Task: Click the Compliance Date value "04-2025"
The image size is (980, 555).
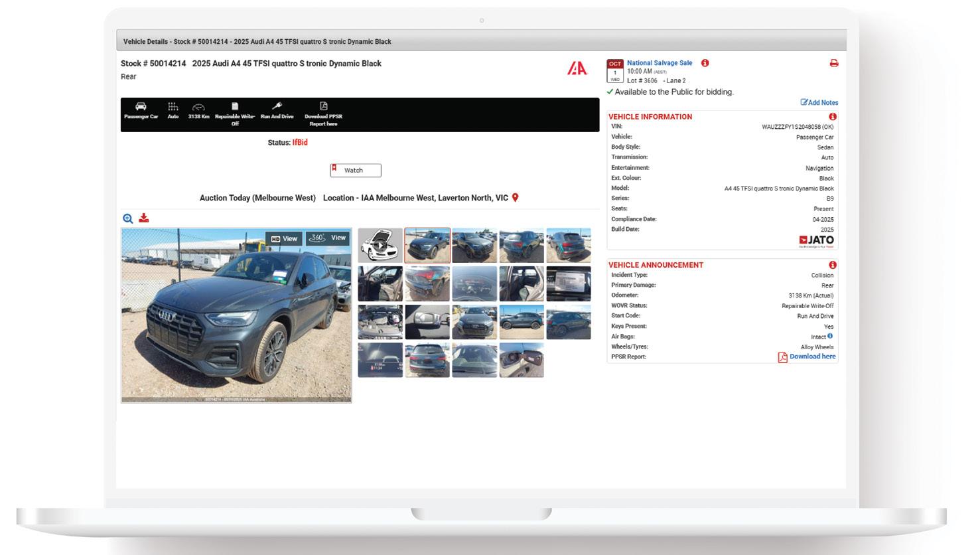Action: [823, 220]
